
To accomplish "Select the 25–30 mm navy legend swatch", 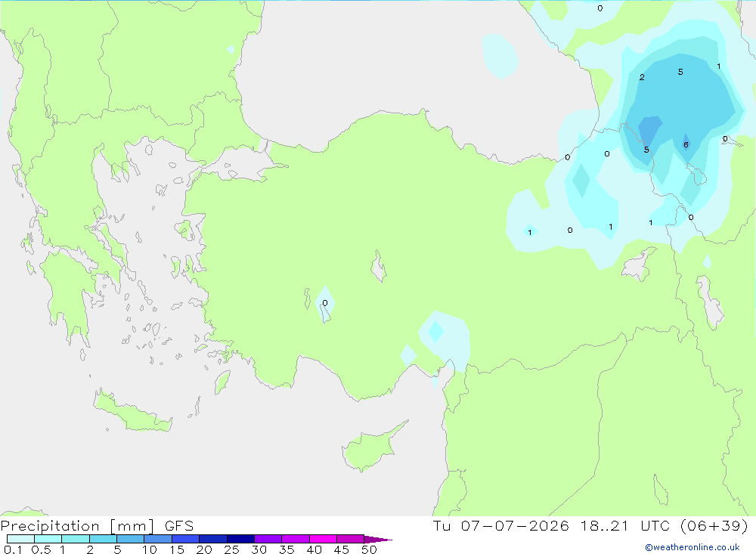I will [240, 539].
